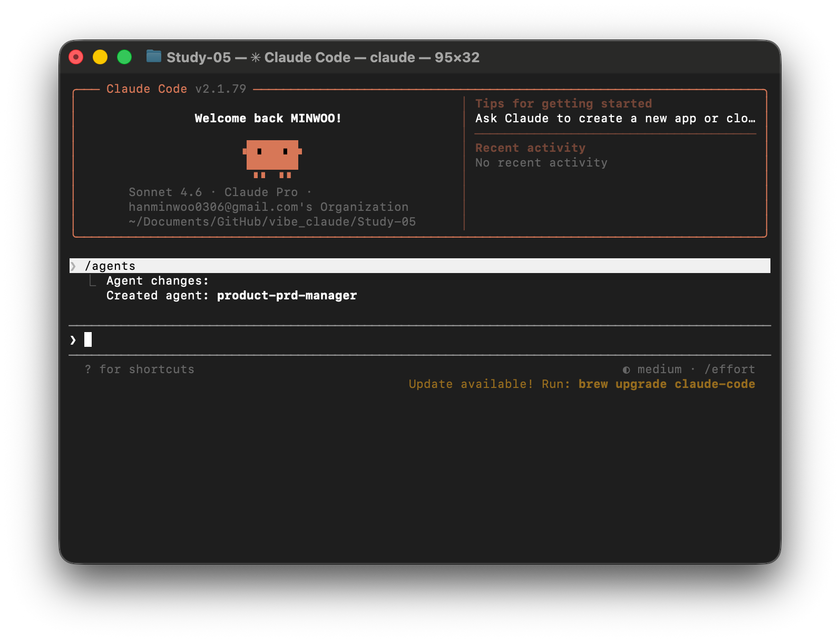This screenshot has width=840, height=642.
Task: Click the "Claude Code" box title
Action: [146, 89]
